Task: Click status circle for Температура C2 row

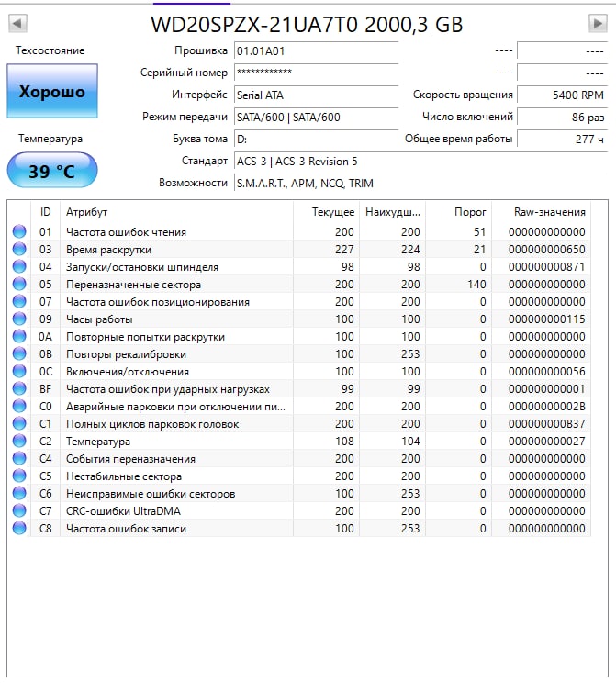Action: point(19,441)
